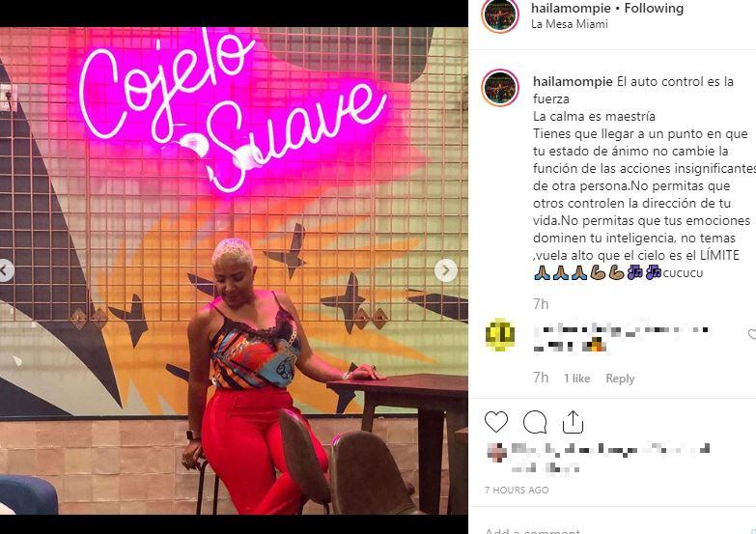This screenshot has width=756, height=534.
Task: Go to next photo with right arrow
Action: [x=446, y=270]
